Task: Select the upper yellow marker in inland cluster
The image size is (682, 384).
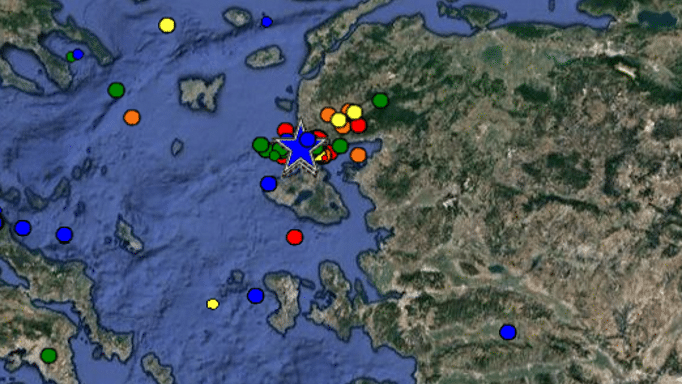Action: 354,112
